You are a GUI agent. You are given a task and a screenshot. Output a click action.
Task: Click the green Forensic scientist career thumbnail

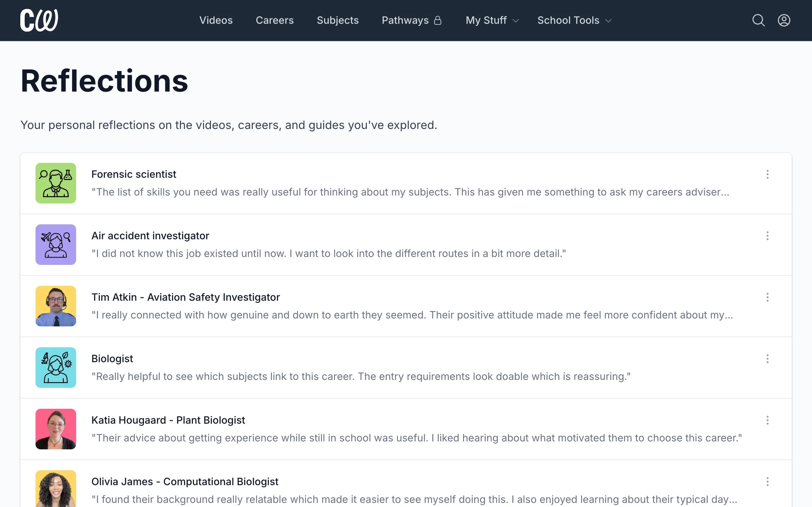56,183
